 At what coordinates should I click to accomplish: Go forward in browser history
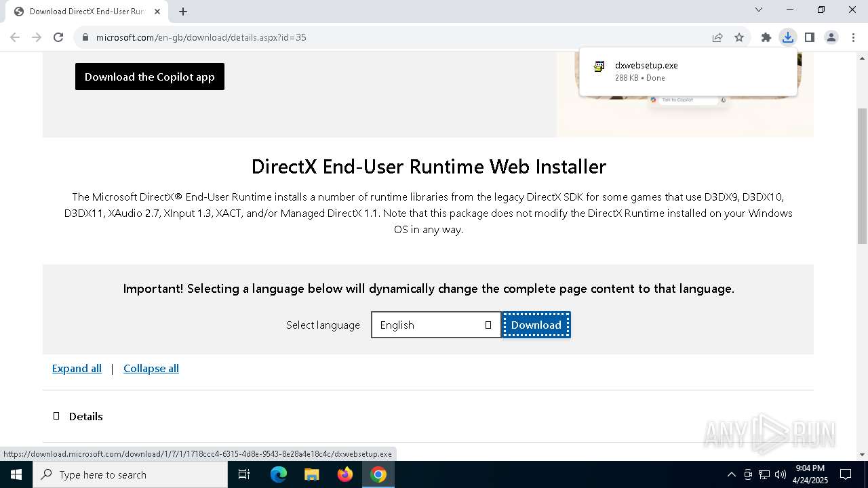[x=37, y=37]
